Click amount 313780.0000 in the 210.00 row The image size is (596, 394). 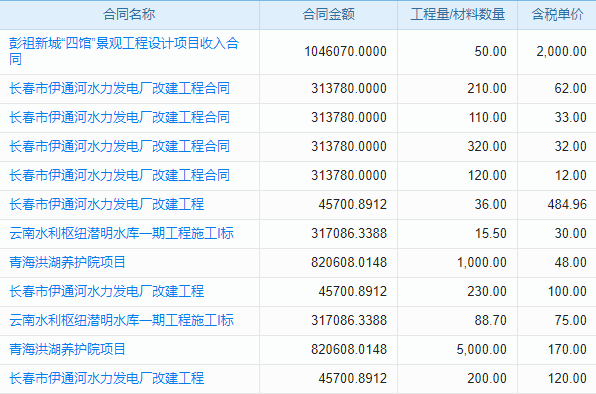[x=349, y=88]
